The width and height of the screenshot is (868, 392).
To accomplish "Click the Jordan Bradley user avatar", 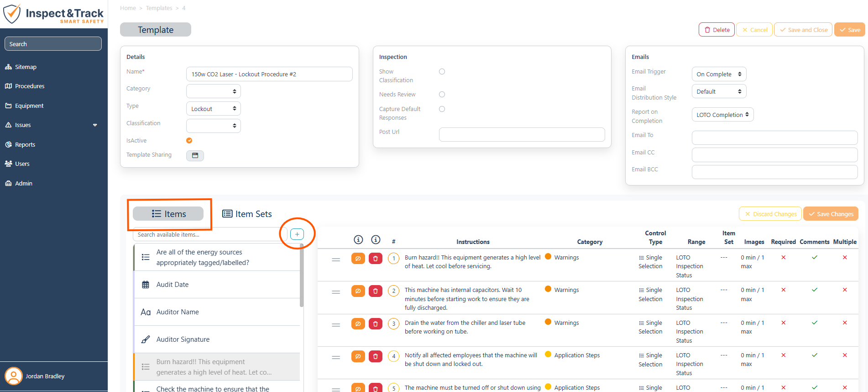I will pos(13,376).
